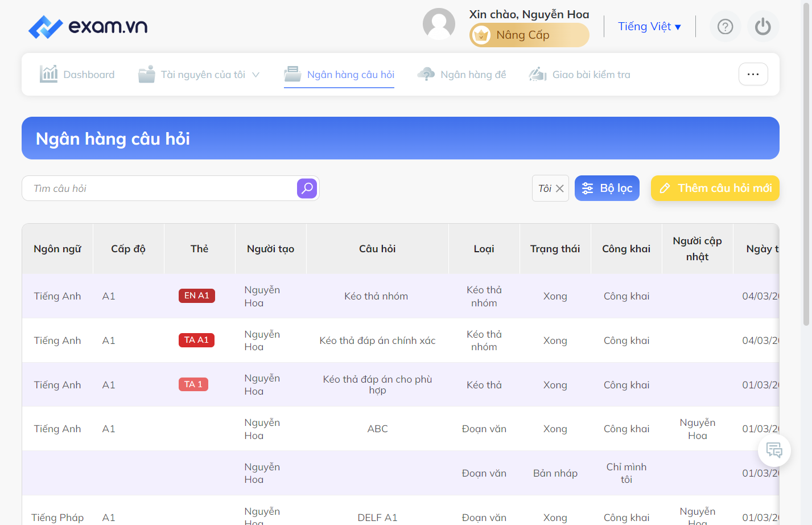The width and height of the screenshot is (812, 525).
Task: Go to the Dashboard tab
Action: 77,75
